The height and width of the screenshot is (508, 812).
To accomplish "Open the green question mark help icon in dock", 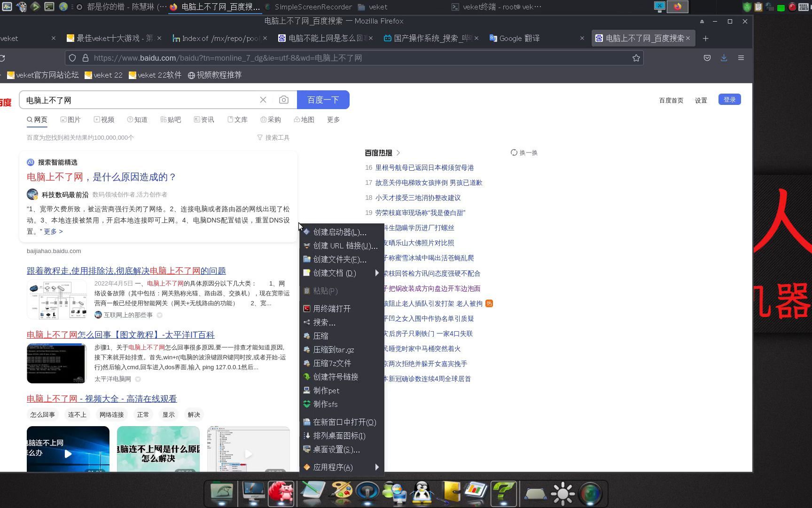I will (x=503, y=493).
